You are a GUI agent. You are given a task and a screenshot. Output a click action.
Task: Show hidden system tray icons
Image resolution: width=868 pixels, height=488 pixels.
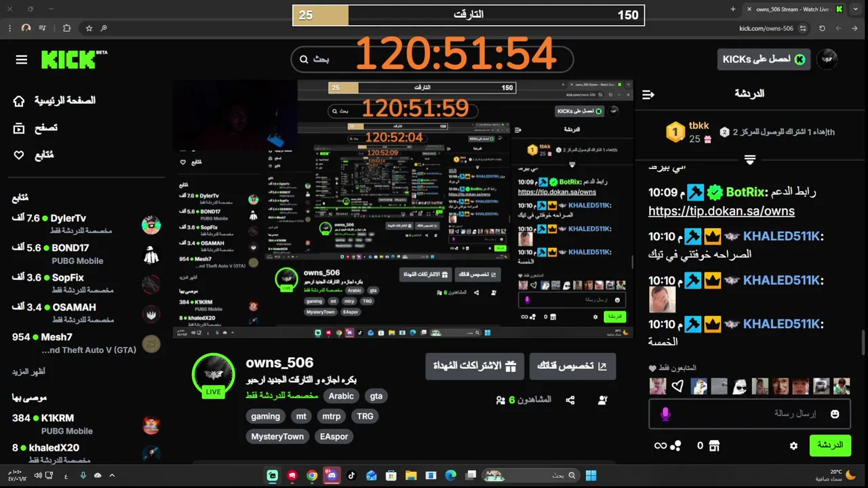coord(112,476)
